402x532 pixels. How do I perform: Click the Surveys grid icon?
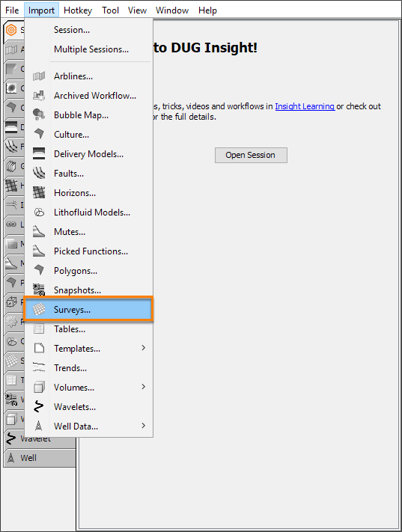point(39,310)
